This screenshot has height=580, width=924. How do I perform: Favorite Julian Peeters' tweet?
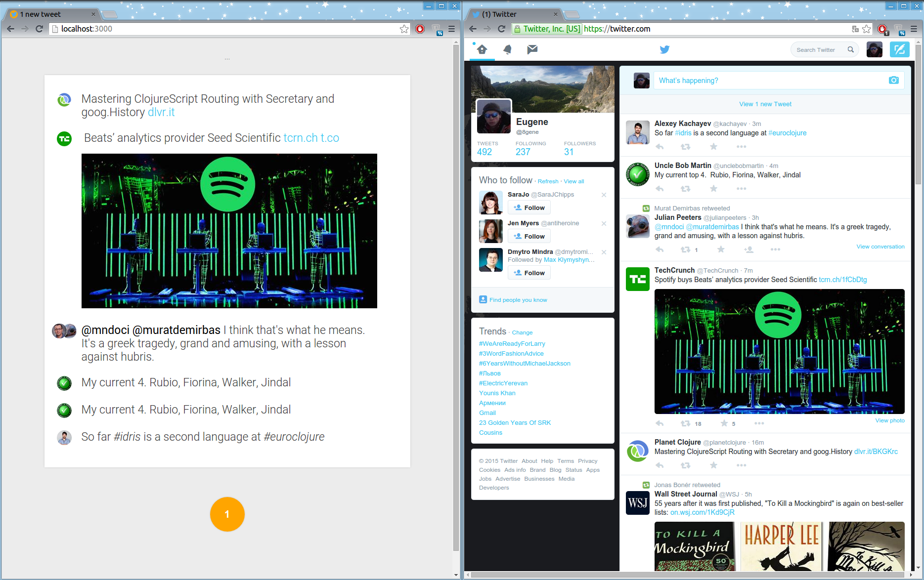point(721,249)
